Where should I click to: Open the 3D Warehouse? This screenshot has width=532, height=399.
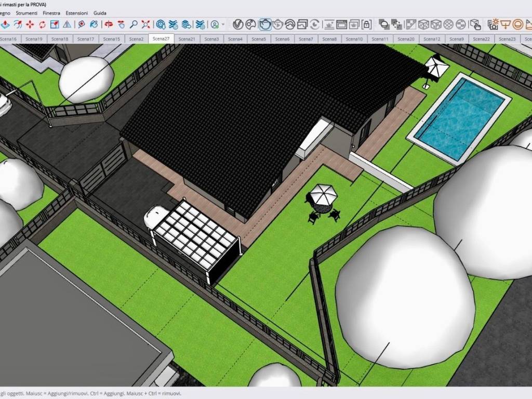(x=161, y=24)
